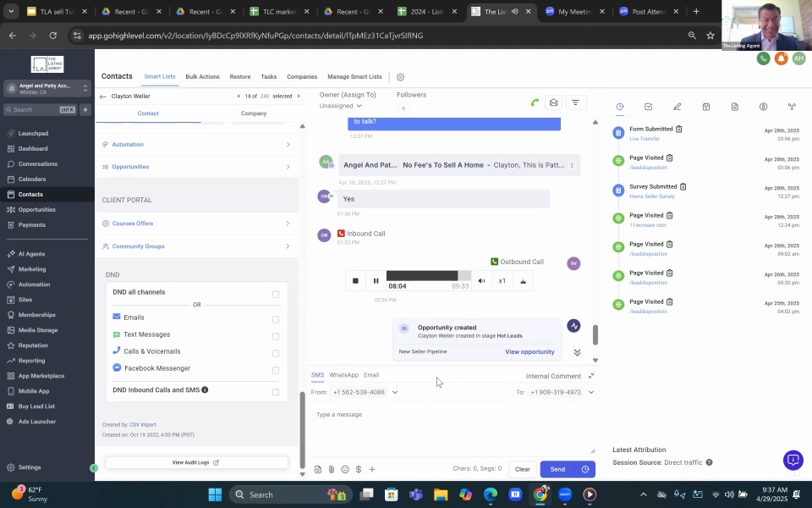Screen dimensions: 812x508
Task: Check the Text Messages DND checkbox
Action: [275, 336]
